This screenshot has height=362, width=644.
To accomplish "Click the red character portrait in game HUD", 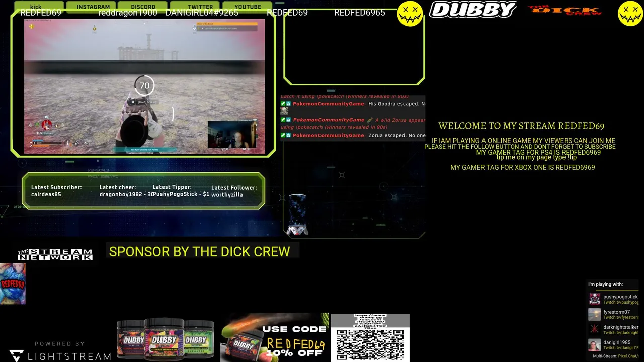I will pyautogui.click(x=46, y=124).
